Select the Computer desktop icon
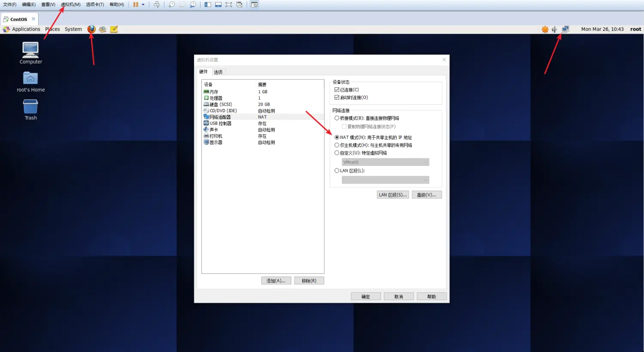Viewport: 644px width, 352px height. pos(30,53)
